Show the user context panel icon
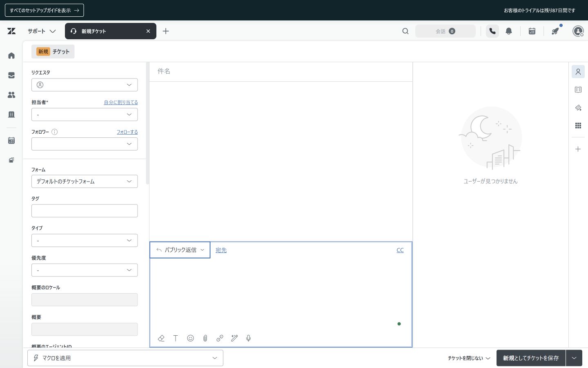The image size is (588, 368). (578, 72)
